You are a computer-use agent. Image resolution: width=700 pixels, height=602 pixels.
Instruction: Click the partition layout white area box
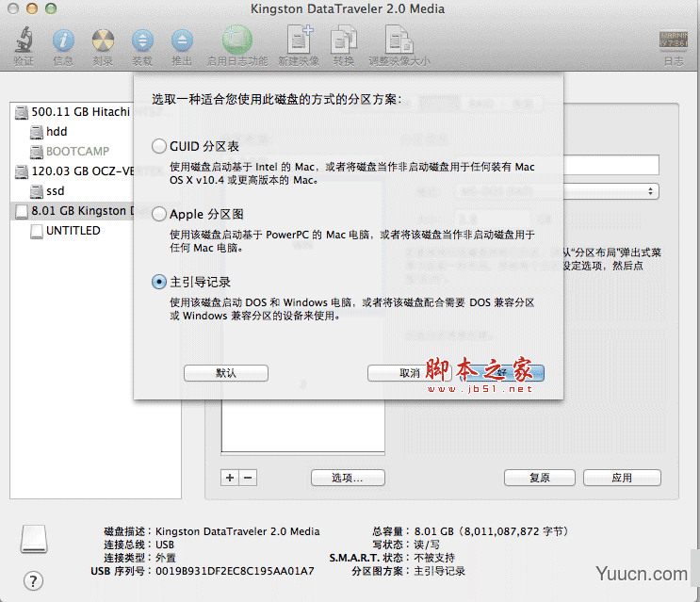coord(303,426)
